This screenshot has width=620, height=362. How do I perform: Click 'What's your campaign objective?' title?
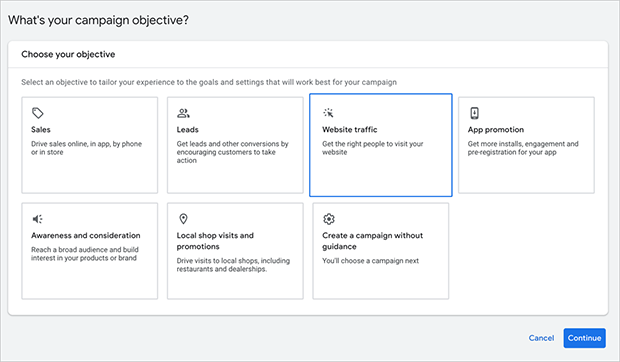(98, 20)
